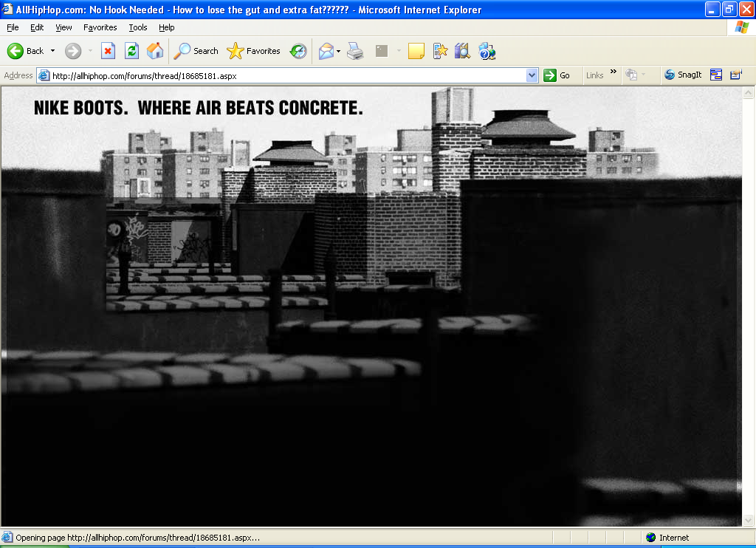
Task: Click the scrollbar up arrow
Action: [749, 92]
